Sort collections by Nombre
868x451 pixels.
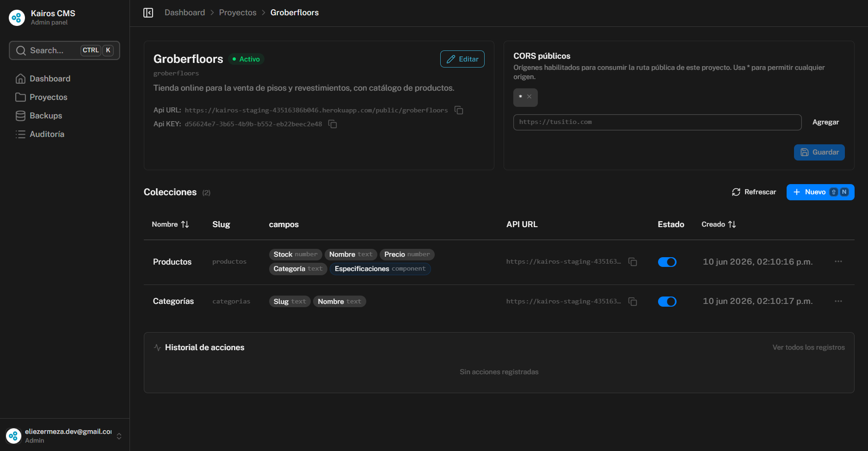170,224
